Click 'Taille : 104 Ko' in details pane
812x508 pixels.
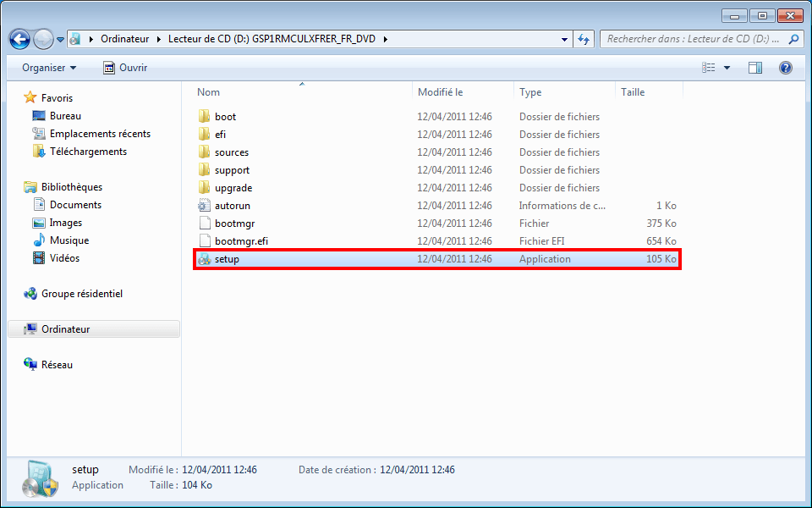pyautogui.click(x=181, y=485)
